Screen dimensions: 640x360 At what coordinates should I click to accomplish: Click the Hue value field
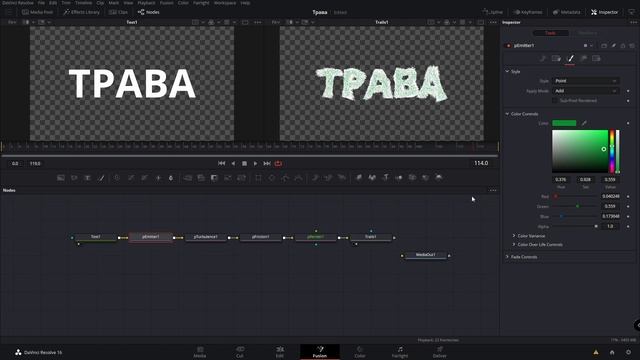point(561,180)
